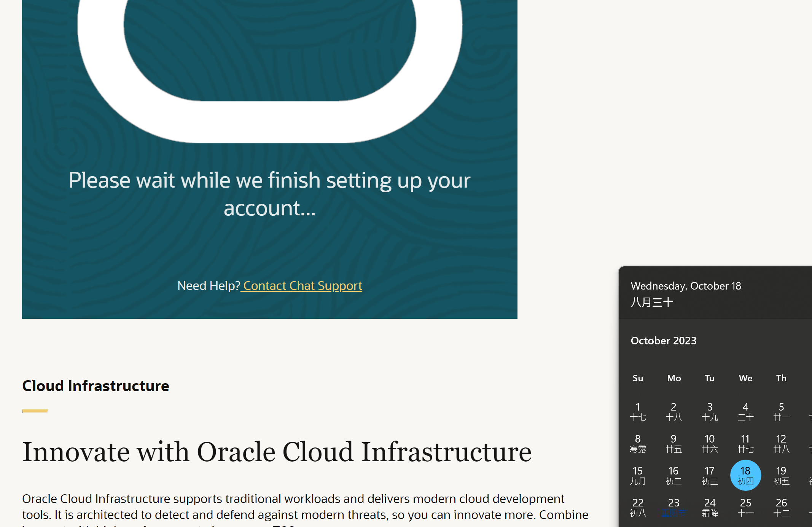
Task: Click the October 2023 month header
Action: tap(663, 341)
